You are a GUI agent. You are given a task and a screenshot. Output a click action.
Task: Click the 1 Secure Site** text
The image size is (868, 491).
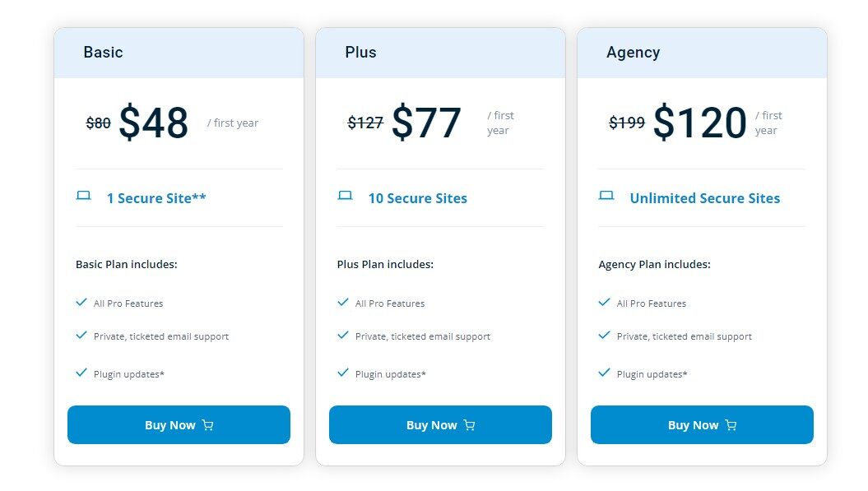[156, 198]
